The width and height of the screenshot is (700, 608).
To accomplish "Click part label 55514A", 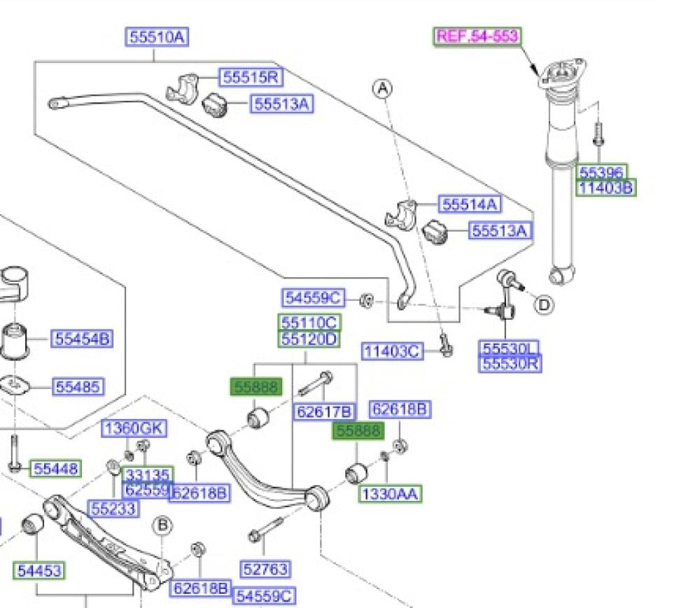I will 470,204.
